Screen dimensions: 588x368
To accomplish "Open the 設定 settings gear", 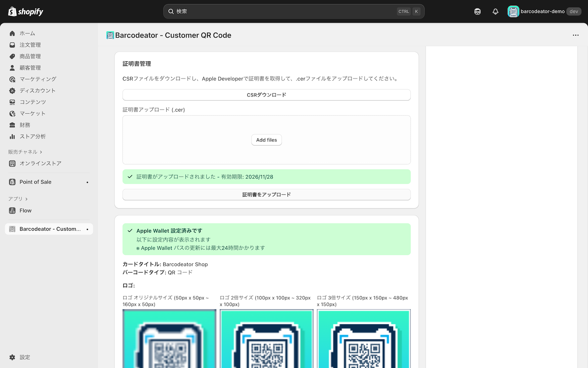I will coord(12,357).
